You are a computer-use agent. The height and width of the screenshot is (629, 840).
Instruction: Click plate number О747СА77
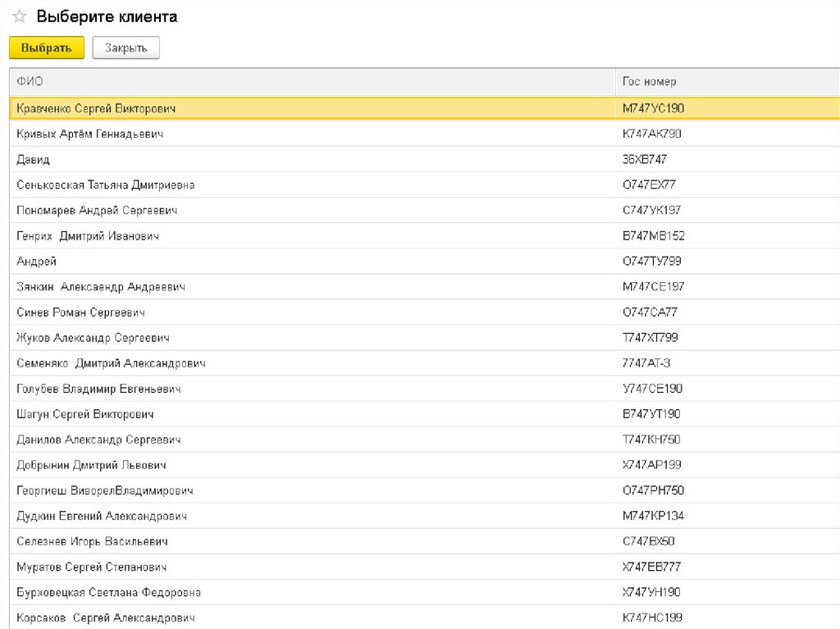650,312
